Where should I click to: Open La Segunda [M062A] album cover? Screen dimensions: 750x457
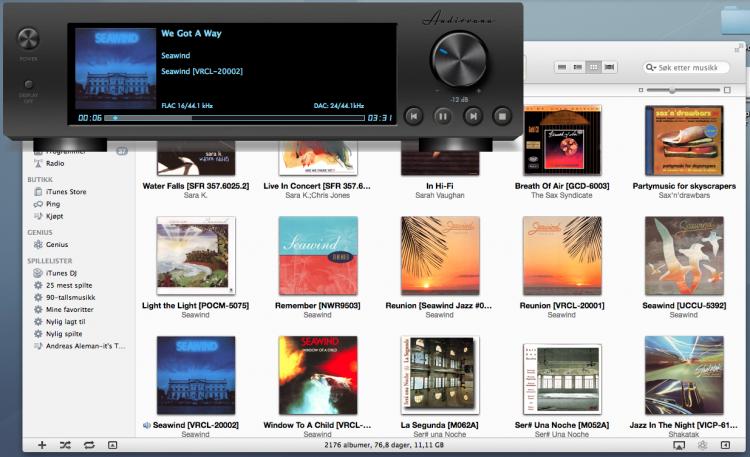(x=440, y=375)
